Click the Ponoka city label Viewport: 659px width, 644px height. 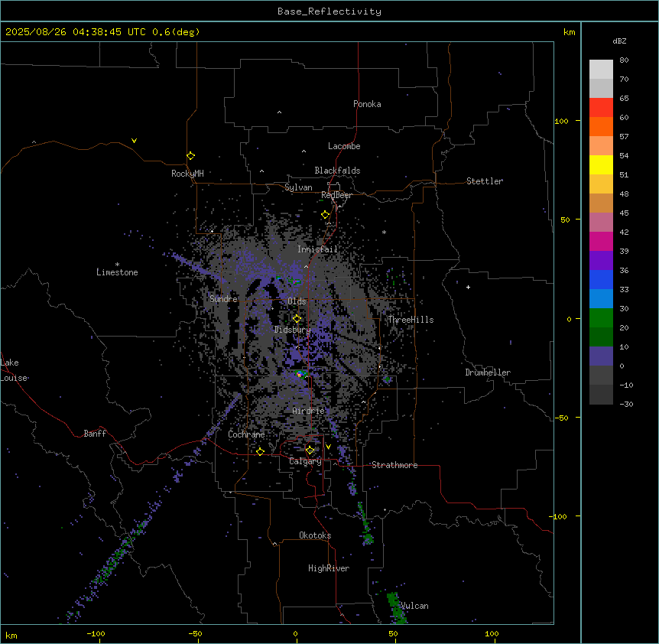(x=367, y=104)
